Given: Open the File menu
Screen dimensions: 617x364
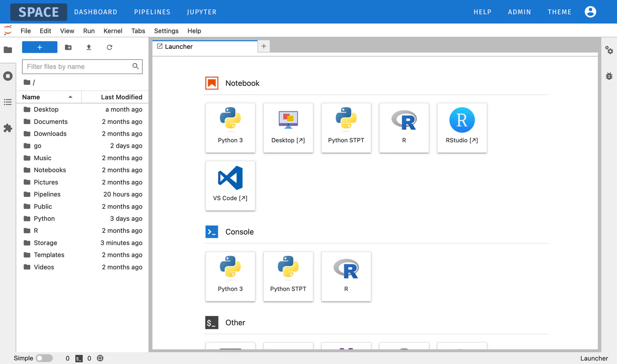Looking at the screenshot, I should tap(26, 31).
